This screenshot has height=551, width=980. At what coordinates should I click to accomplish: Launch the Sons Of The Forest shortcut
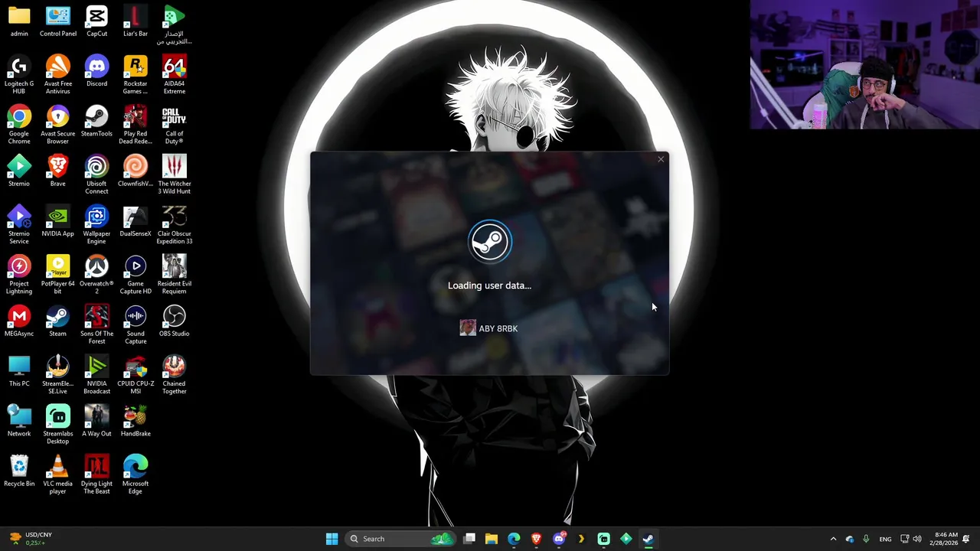pyautogui.click(x=96, y=324)
